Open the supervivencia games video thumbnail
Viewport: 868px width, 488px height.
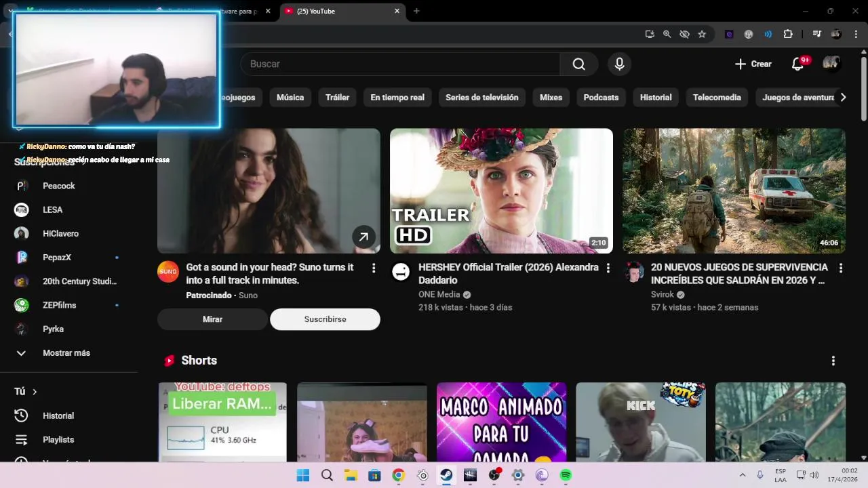(x=734, y=191)
